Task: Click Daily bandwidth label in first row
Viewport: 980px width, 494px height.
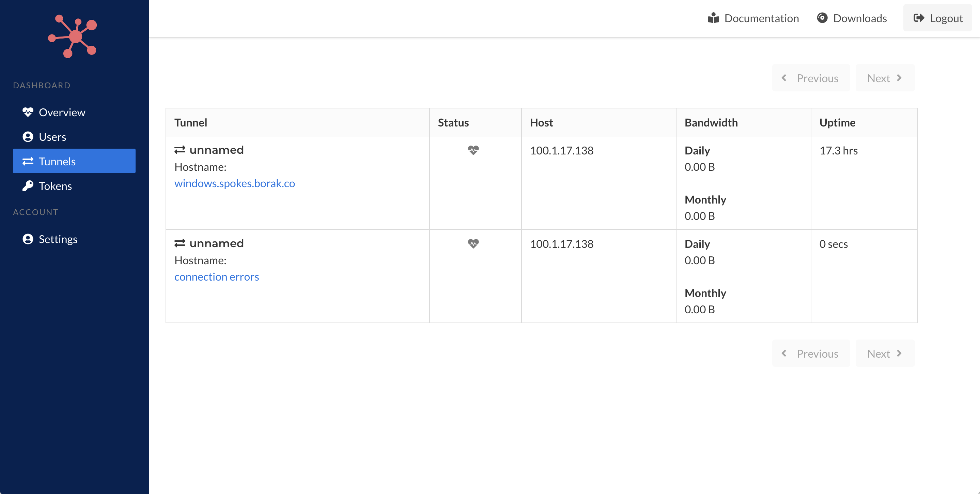Action: pos(697,150)
